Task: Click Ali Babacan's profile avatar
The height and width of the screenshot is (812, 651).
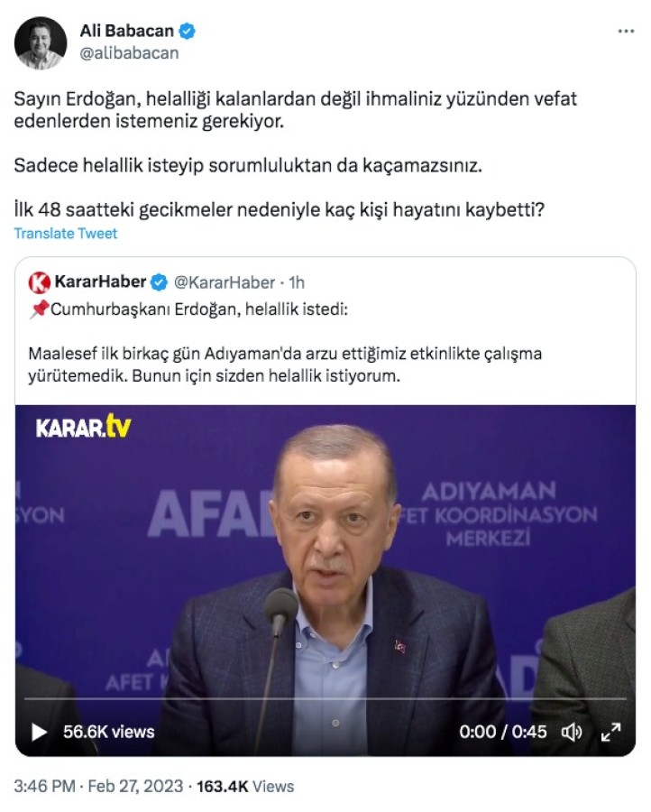Action: 41,43
